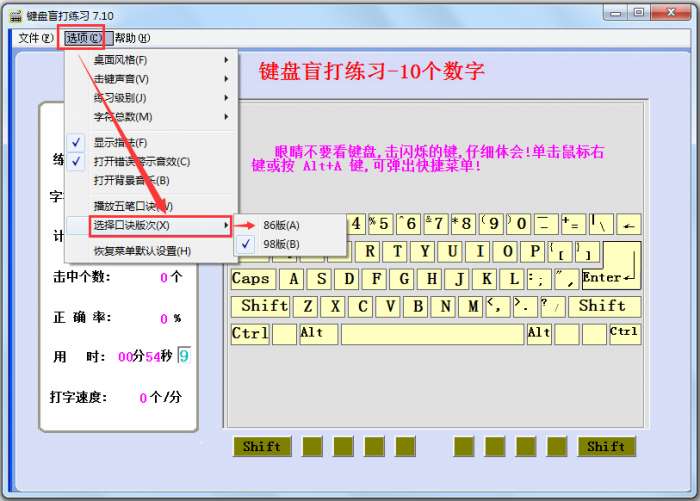Expand 击键声音(V) submenu

(151, 79)
